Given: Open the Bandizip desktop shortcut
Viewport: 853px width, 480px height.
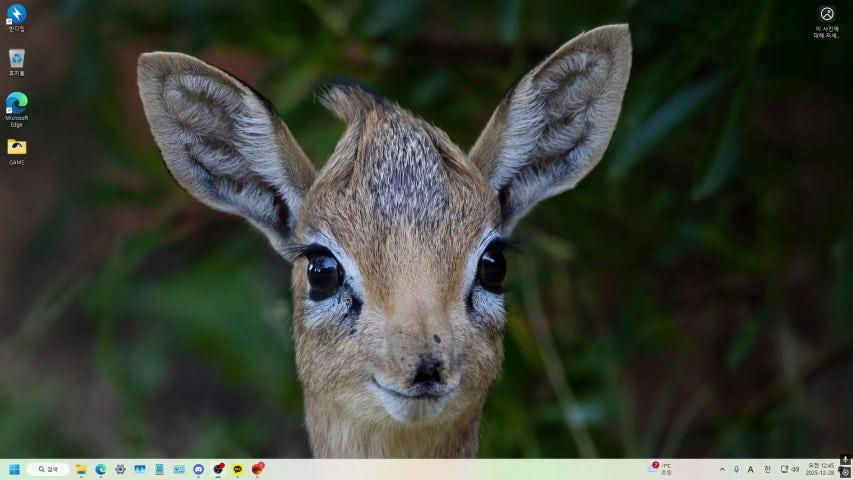Looking at the screenshot, I should tap(16, 17).
